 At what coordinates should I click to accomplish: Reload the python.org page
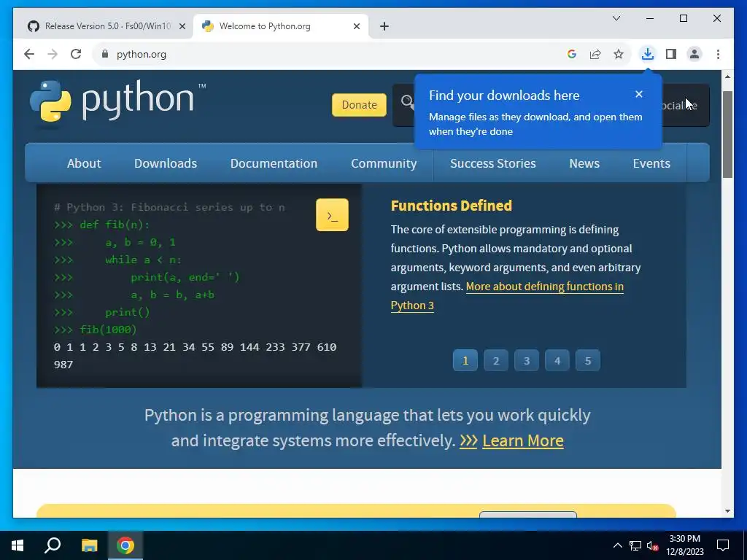pos(76,54)
